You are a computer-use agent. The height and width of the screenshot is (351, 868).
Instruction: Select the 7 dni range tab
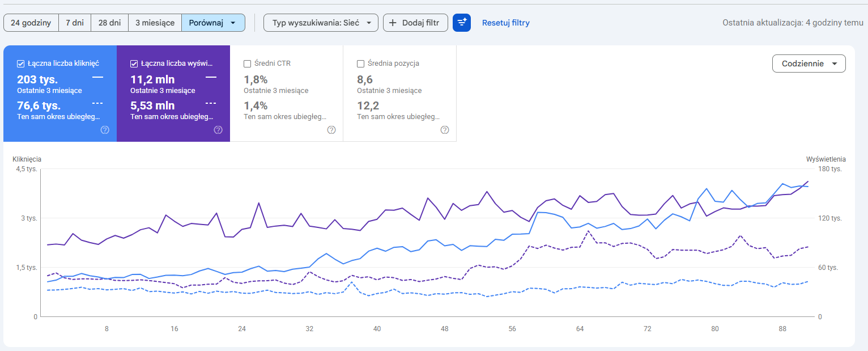coord(75,23)
